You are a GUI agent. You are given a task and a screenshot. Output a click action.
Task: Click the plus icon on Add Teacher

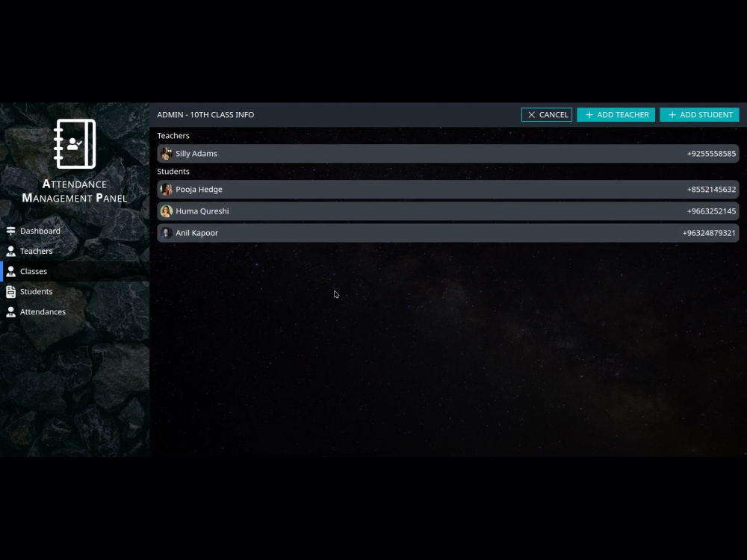pos(589,115)
